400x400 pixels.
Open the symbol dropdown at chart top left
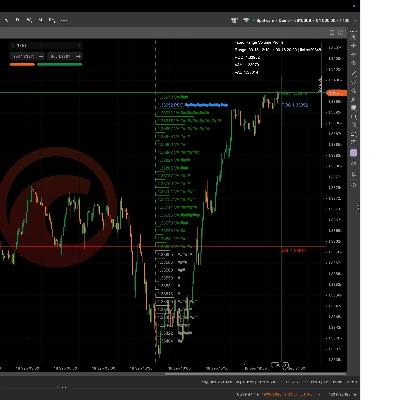click(x=46, y=45)
